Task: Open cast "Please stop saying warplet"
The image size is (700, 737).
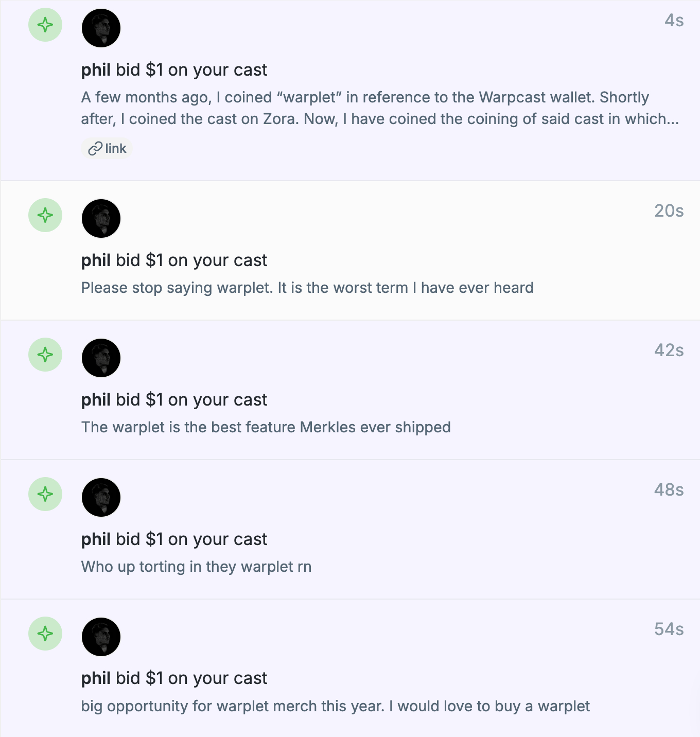Action: pyautogui.click(x=307, y=288)
